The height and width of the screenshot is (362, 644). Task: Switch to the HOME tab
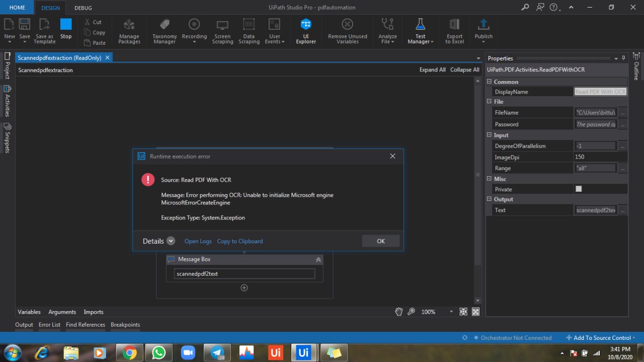17,8
